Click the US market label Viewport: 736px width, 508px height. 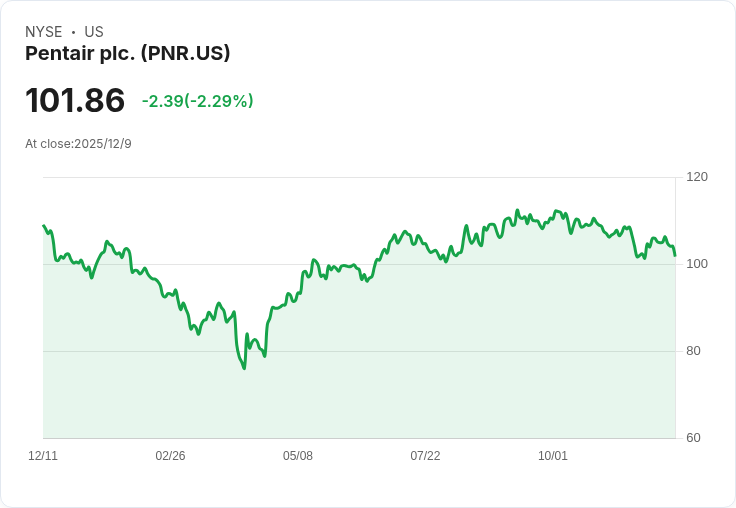pyautogui.click(x=94, y=32)
